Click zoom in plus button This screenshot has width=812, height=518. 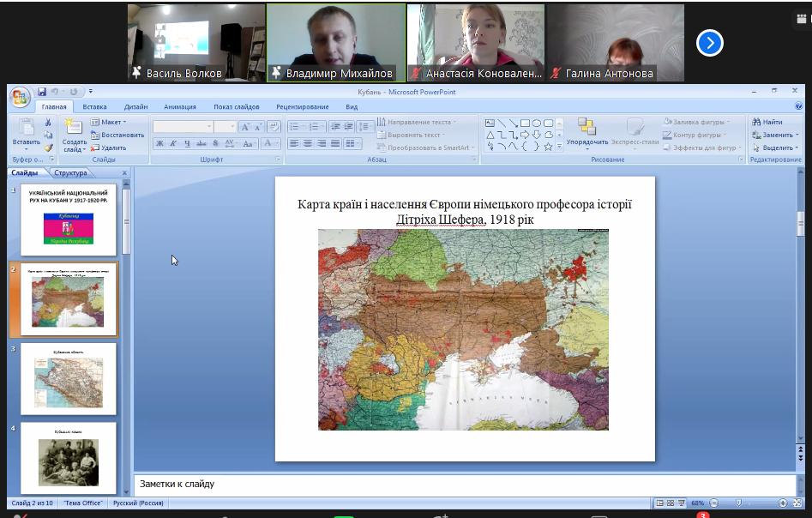click(x=783, y=503)
